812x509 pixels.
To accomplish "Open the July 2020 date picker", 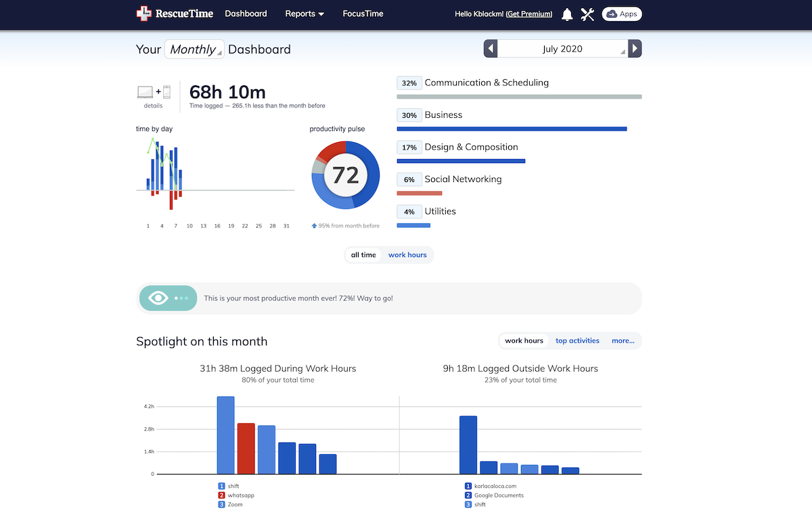I will point(562,49).
